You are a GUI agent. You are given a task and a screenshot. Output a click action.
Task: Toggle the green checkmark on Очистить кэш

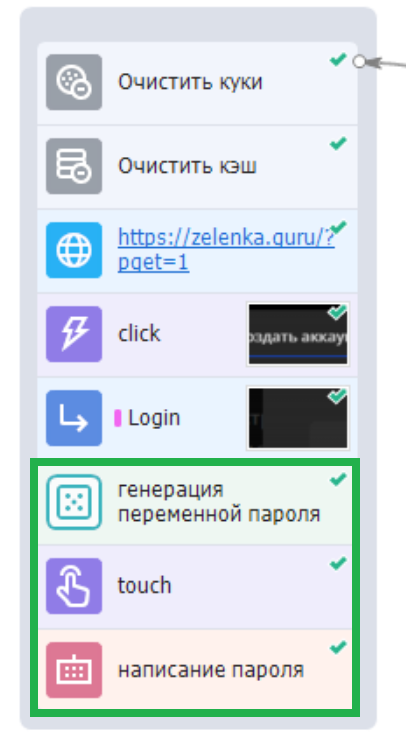click(338, 143)
